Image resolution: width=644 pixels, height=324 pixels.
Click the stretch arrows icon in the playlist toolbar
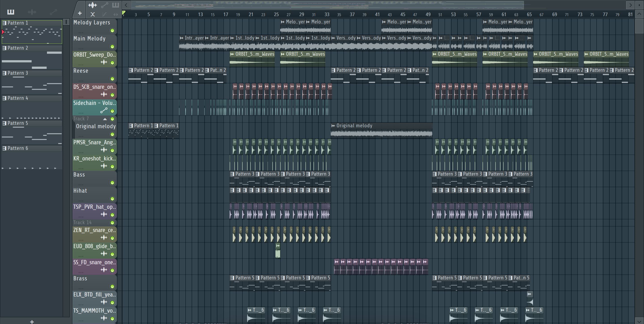116,14
